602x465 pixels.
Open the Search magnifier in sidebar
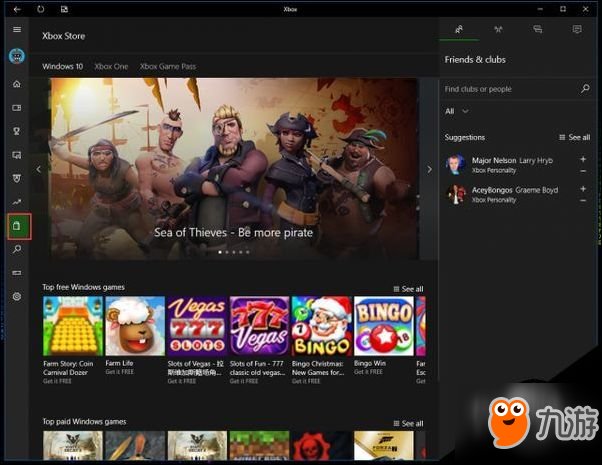(17, 250)
